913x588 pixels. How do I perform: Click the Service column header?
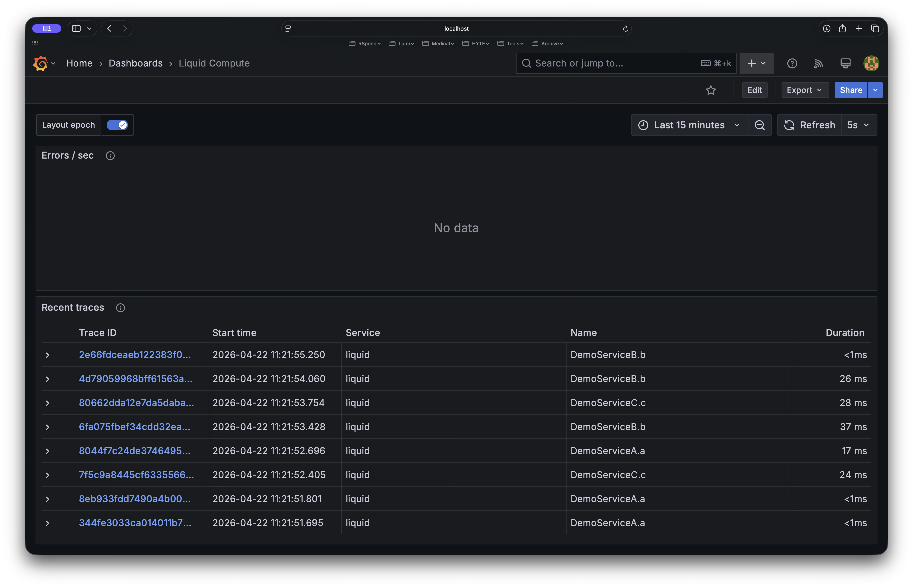pos(363,333)
